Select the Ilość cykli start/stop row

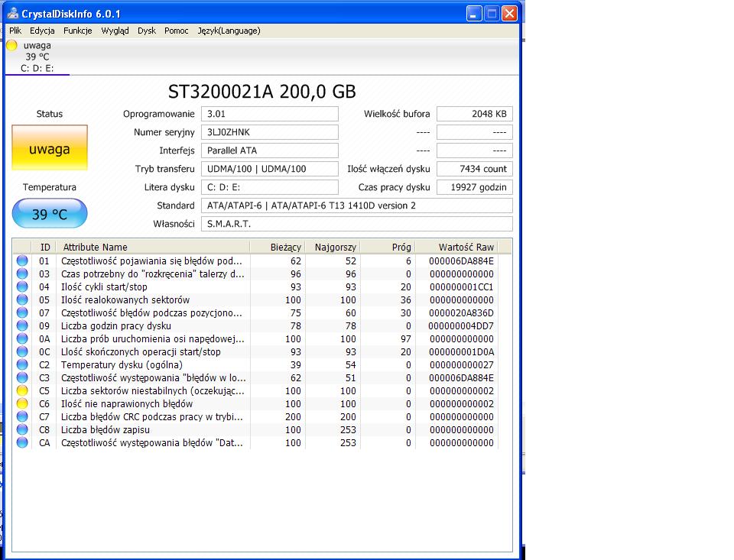point(255,286)
